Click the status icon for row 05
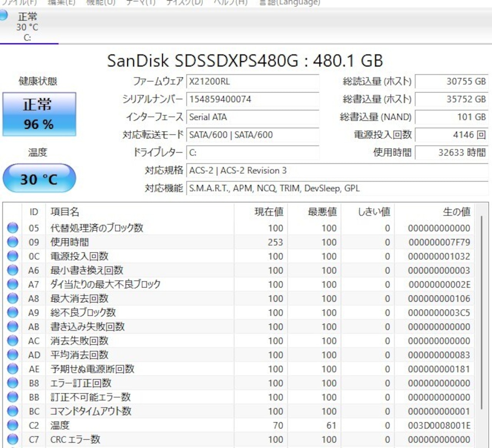The width and height of the screenshot is (492, 448). 13,228
